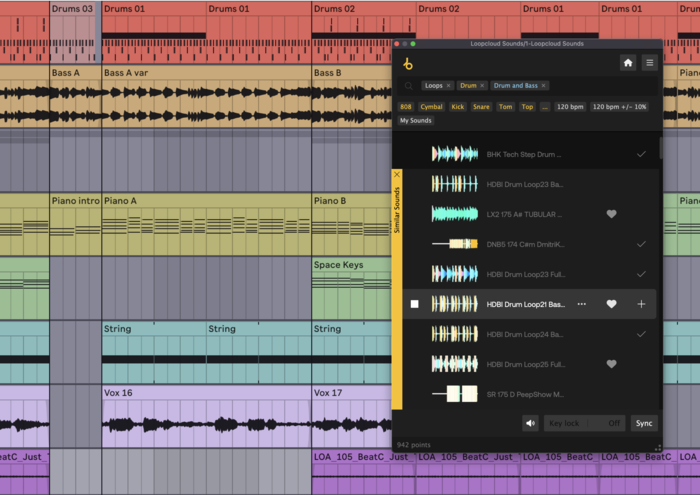Toggle favorite heart on HDBI Drum Loop25
700x495 pixels.
(x=612, y=364)
